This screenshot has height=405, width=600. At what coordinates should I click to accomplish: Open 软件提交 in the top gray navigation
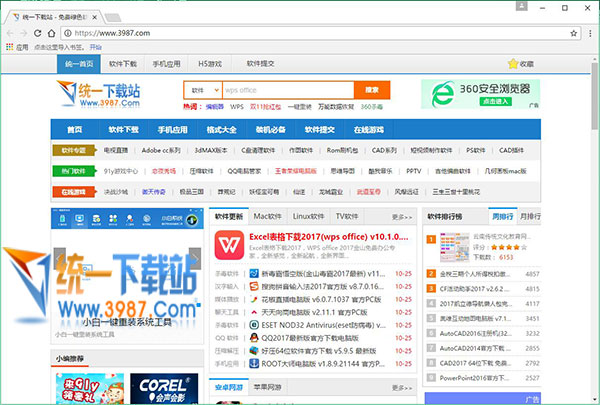[260, 64]
